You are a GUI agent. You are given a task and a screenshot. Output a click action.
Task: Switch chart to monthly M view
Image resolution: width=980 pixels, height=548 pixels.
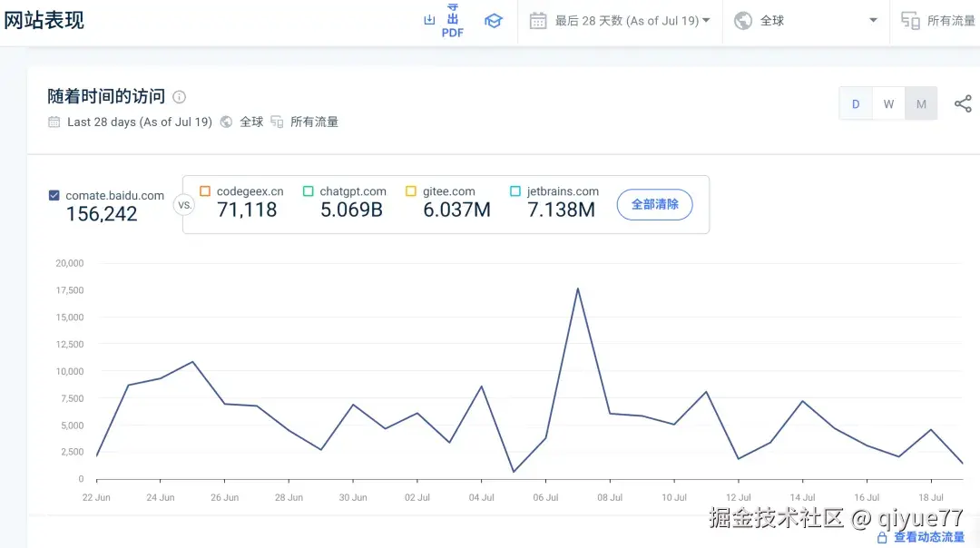point(921,104)
